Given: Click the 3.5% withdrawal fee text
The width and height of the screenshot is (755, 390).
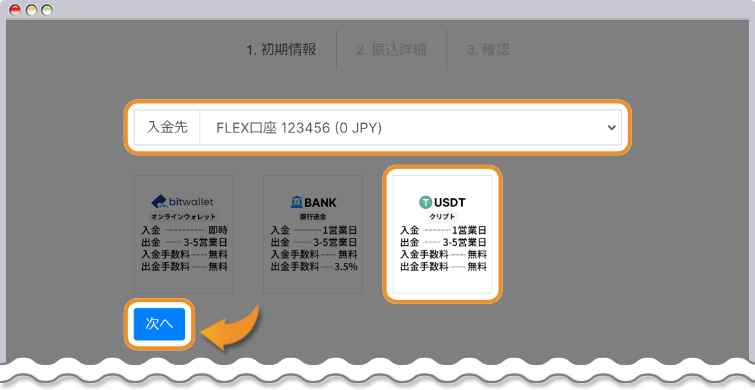Looking at the screenshot, I should pos(347,267).
